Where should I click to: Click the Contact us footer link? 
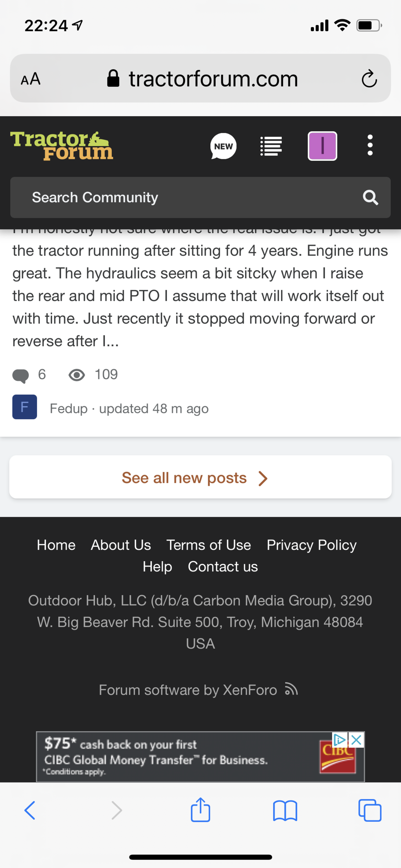tap(223, 567)
